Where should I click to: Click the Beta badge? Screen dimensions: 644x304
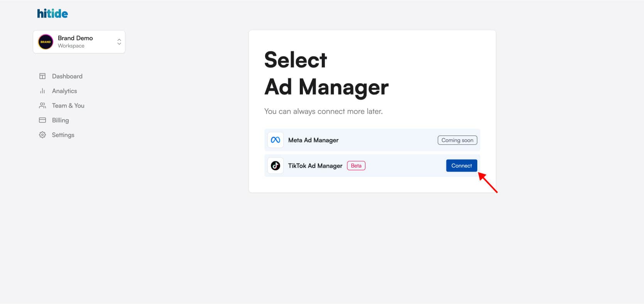356,166
